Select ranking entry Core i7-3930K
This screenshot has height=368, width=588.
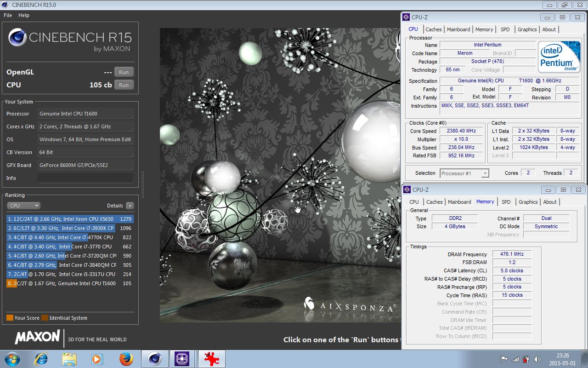(70, 228)
